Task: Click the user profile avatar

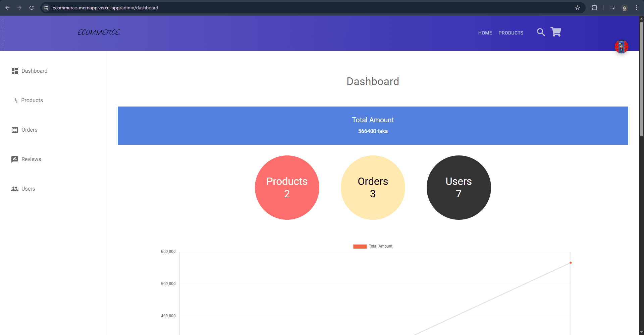Action: [621, 47]
